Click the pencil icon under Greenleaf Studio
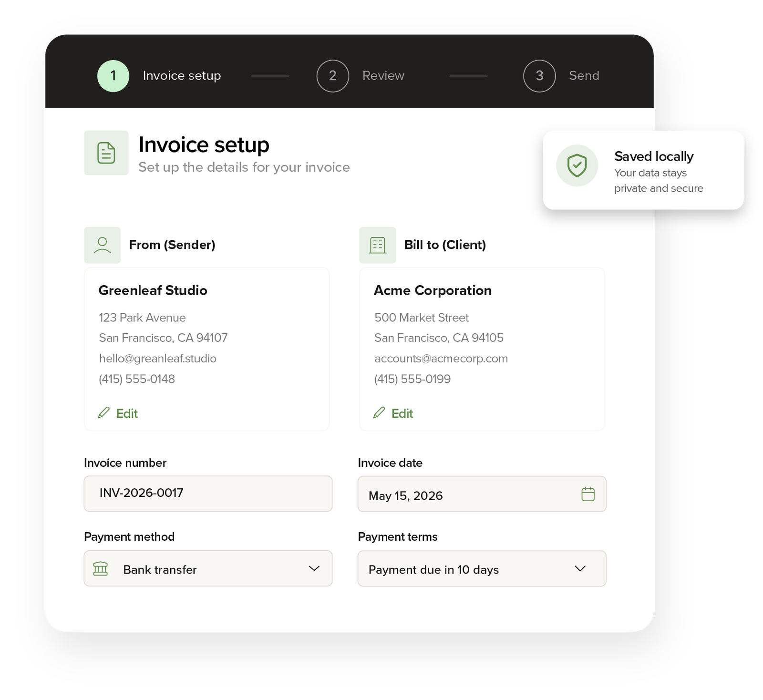This screenshot has height=700, width=763. point(103,412)
